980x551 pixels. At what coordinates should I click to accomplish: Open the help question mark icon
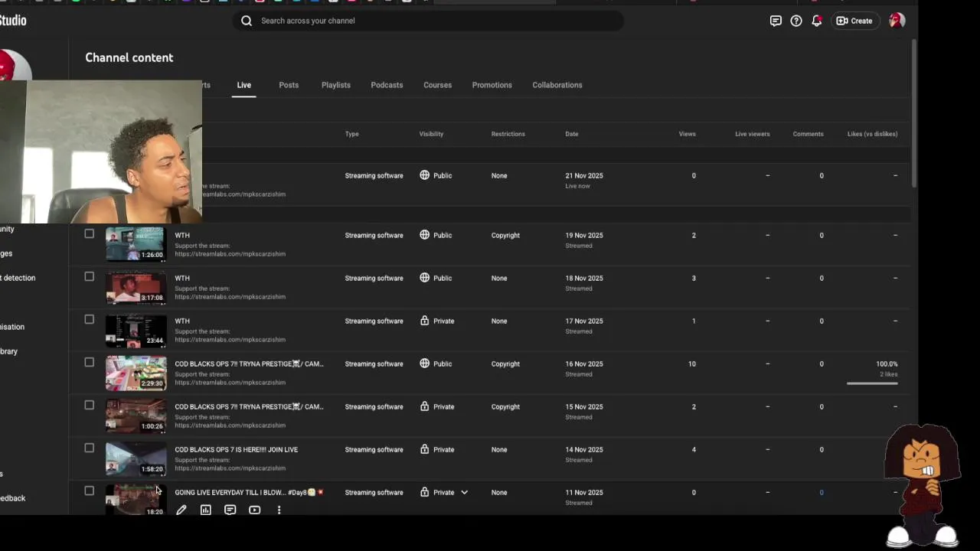click(796, 21)
